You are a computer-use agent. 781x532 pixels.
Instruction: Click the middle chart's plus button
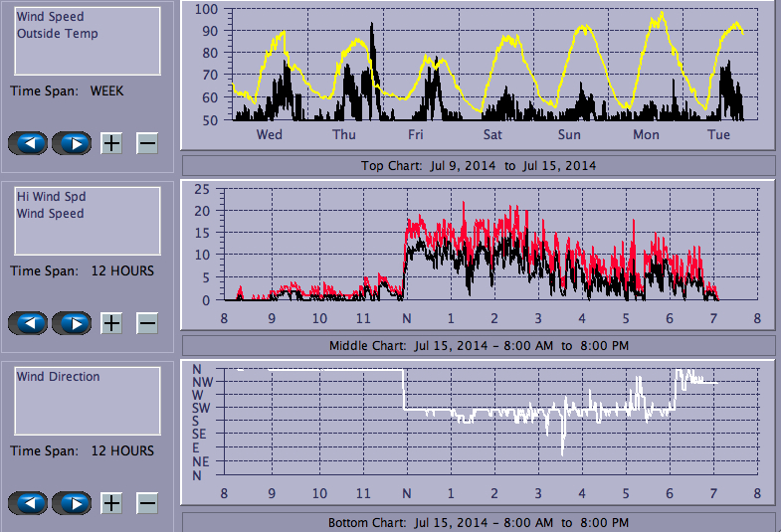[111, 323]
